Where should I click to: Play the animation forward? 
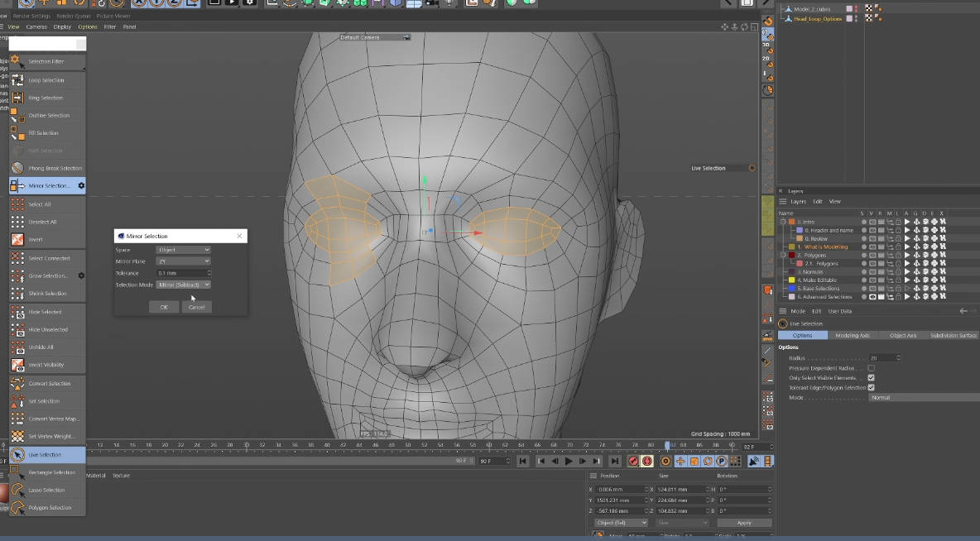(569, 461)
